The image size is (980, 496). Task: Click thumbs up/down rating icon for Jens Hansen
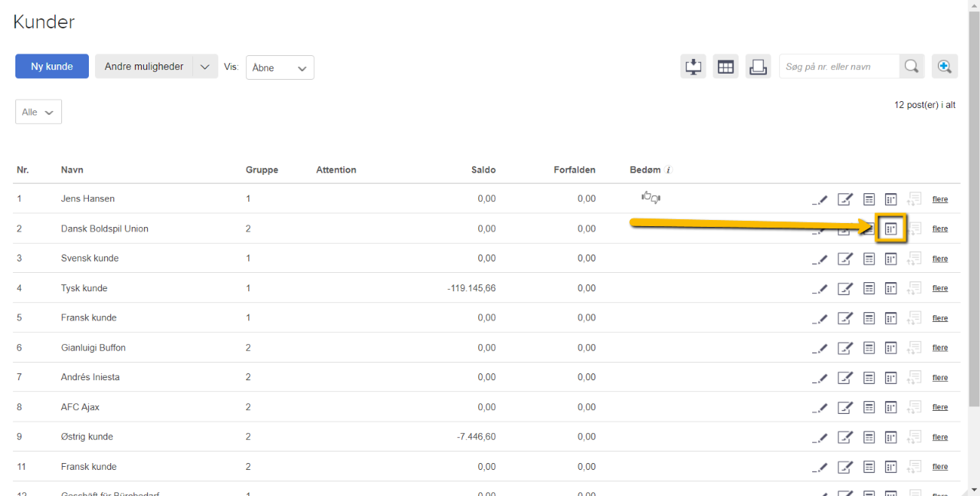pos(651,198)
